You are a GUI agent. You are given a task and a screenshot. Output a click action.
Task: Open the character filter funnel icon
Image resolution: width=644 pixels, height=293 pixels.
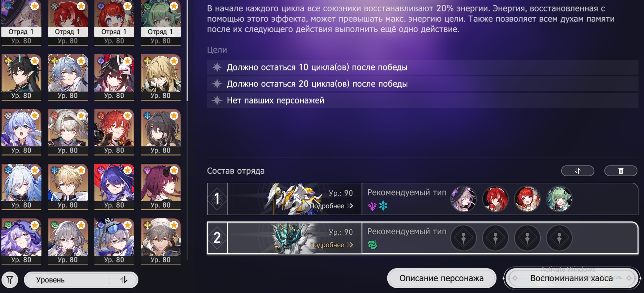(10, 280)
